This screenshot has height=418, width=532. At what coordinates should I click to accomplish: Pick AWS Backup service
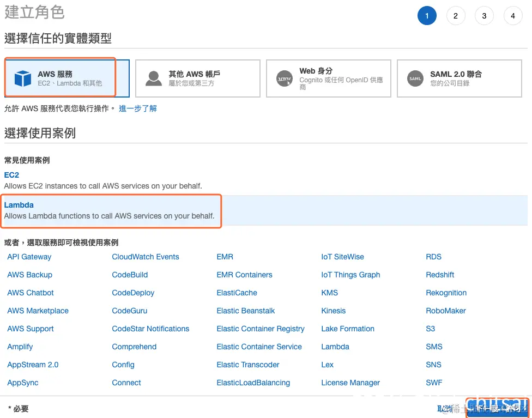point(30,275)
